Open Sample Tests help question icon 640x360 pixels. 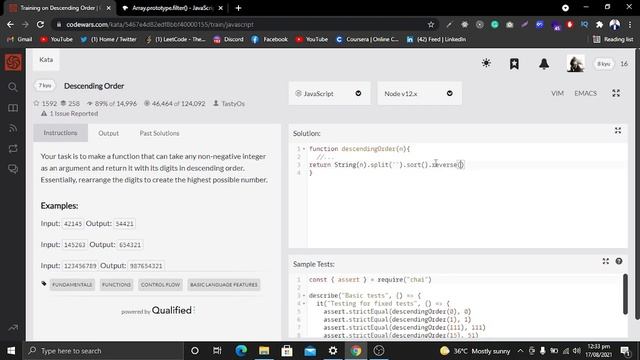(x=619, y=261)
